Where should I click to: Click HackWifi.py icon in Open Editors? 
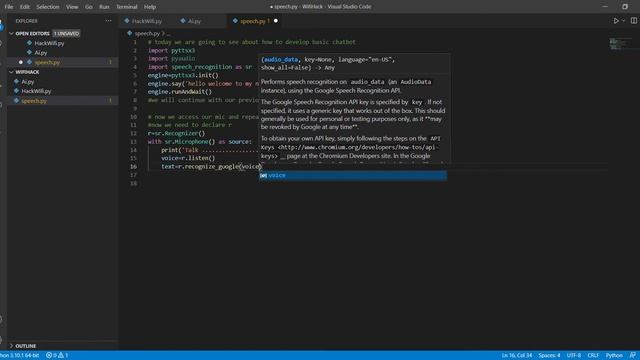(x=29, y=42)
